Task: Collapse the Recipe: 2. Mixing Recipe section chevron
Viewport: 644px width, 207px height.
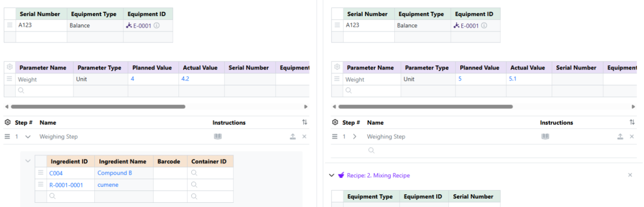Action: (331, 175)
